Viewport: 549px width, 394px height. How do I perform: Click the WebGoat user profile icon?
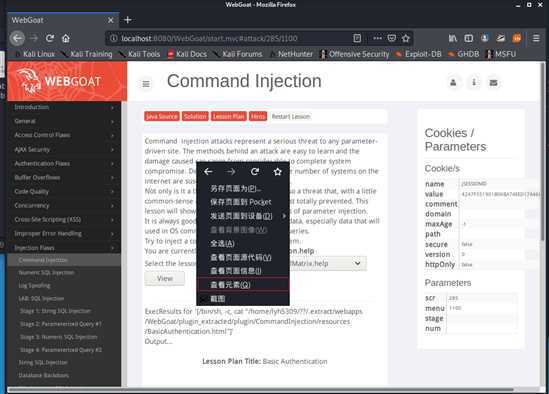(453, 83)
